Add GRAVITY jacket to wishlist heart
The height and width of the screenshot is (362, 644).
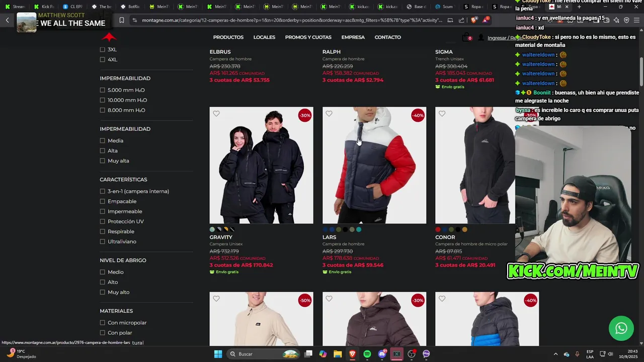point(216,114)
